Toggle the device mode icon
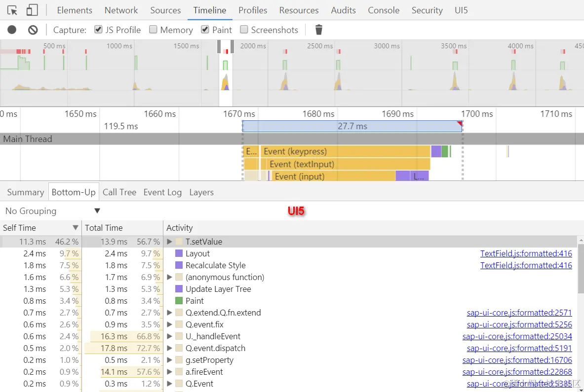This screenshot has width=584, height=392. [x=32, y=10]
